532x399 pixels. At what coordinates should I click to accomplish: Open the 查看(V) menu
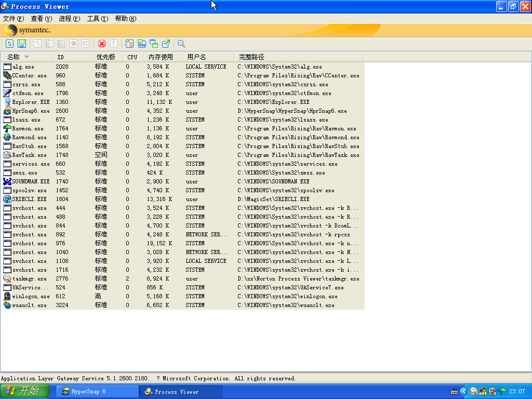click(x=42, y=18)
